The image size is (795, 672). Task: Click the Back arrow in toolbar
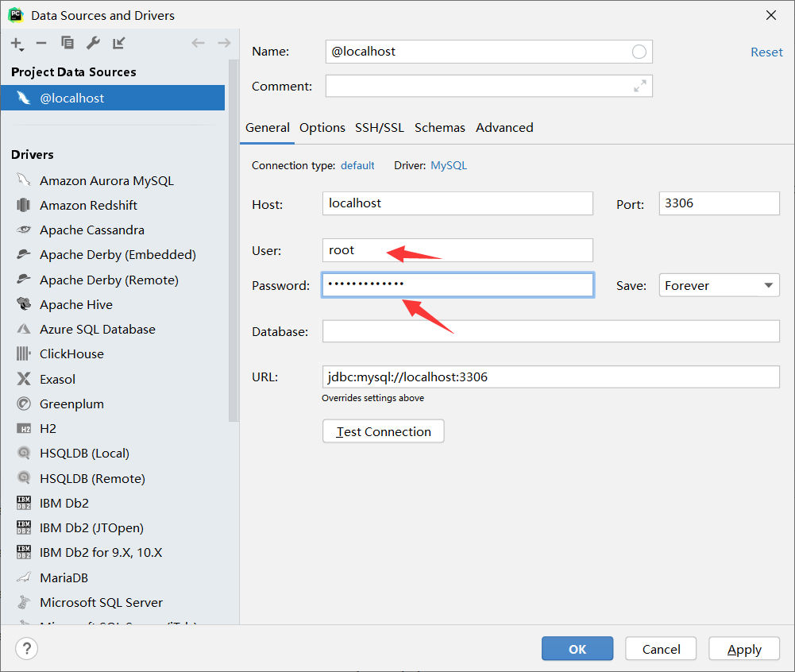[199, 43]
